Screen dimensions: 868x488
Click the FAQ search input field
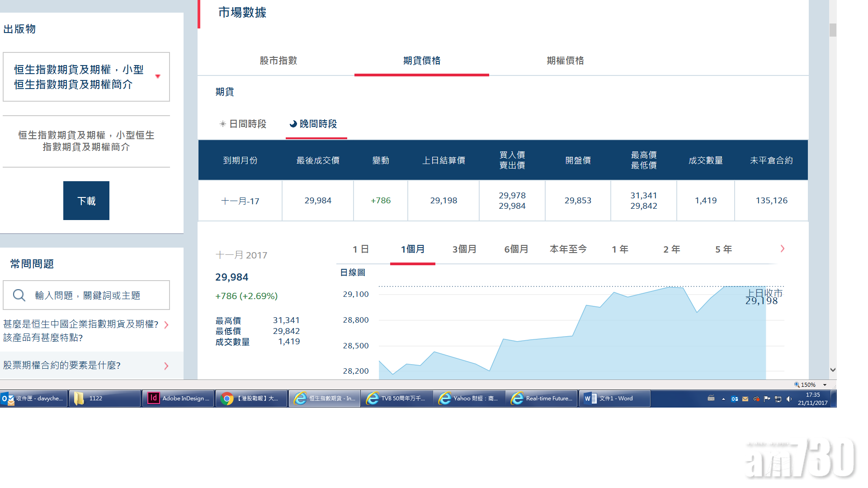pos(86,295)
